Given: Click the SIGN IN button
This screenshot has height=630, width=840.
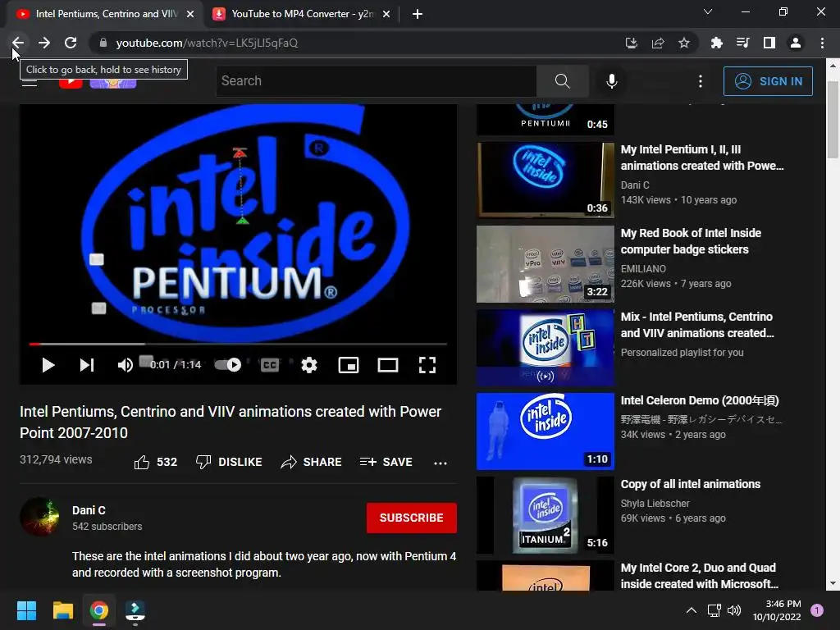Looking at the screenshot, I should (x=768, y=81).
